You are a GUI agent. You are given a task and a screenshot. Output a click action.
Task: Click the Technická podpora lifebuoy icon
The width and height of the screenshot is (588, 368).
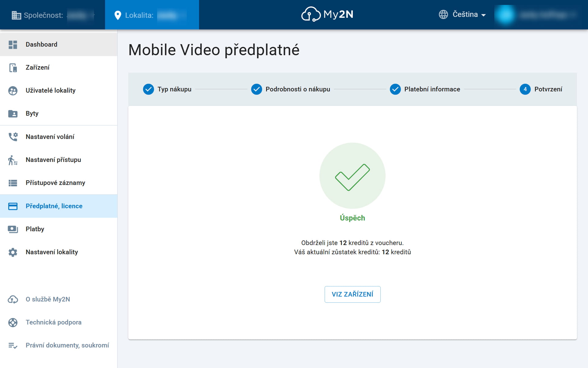(13, 322)
